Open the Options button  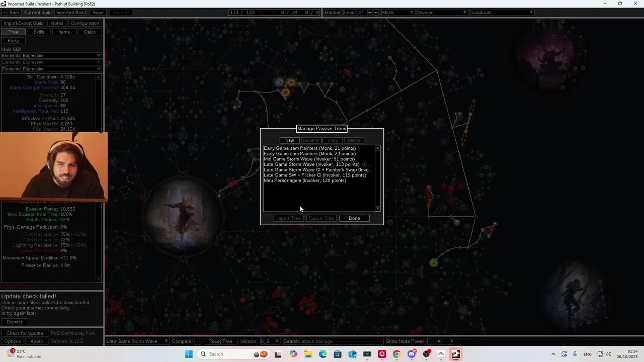coord(13,341)
